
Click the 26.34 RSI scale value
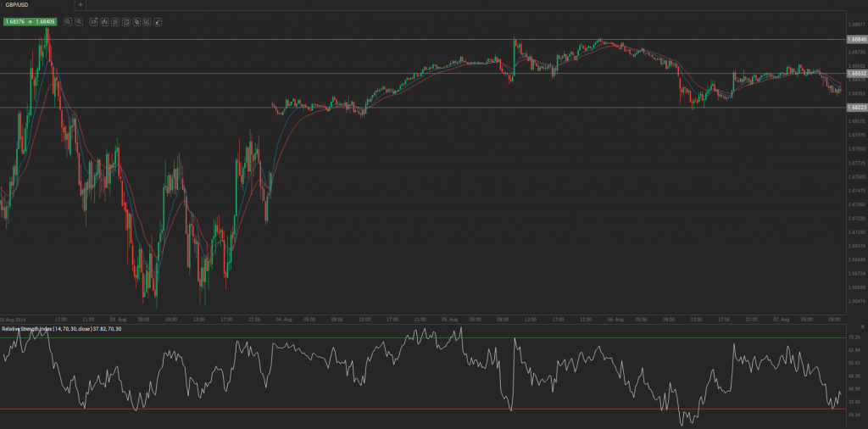(854, 415)
